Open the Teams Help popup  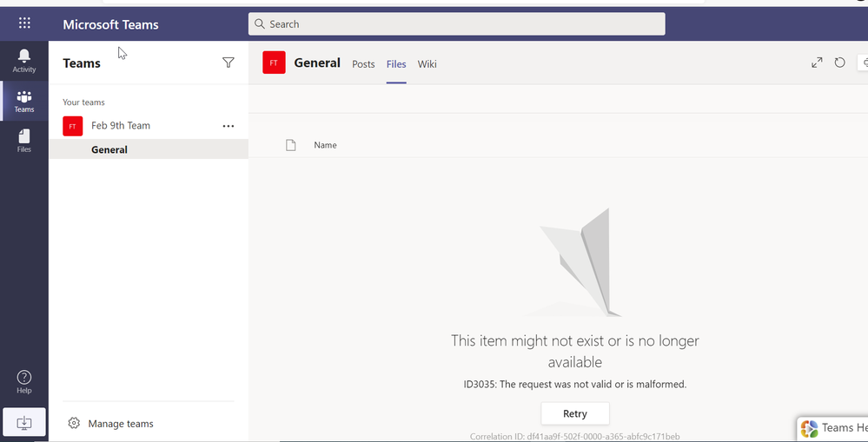coord(832,428)
